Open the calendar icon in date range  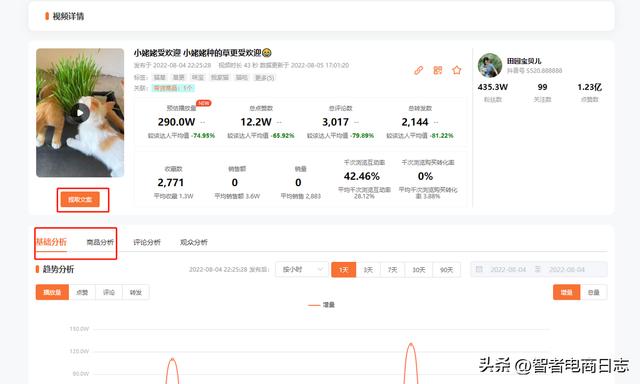tap(479, 269)
